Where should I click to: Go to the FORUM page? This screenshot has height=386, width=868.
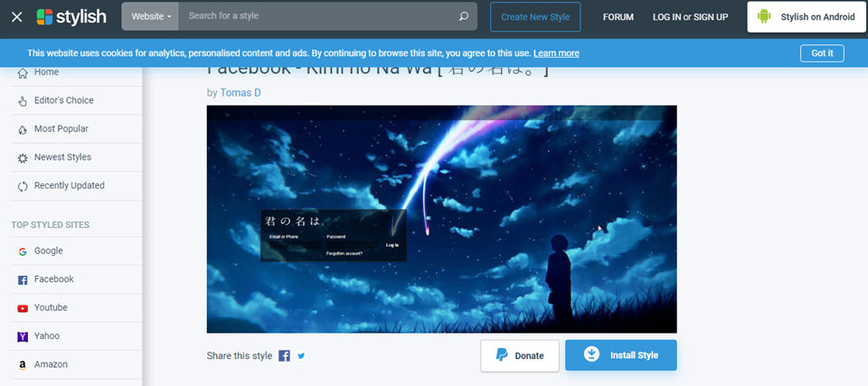(x=618, y=17)
